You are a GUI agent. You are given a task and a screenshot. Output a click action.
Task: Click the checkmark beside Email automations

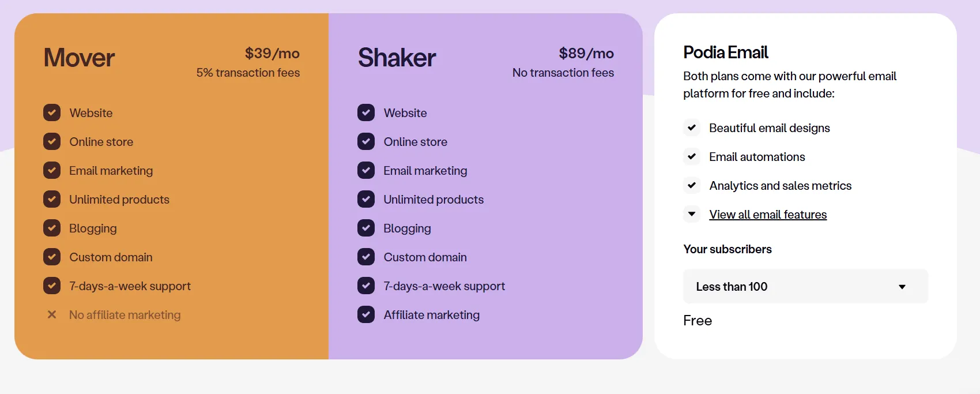(692, 156)
